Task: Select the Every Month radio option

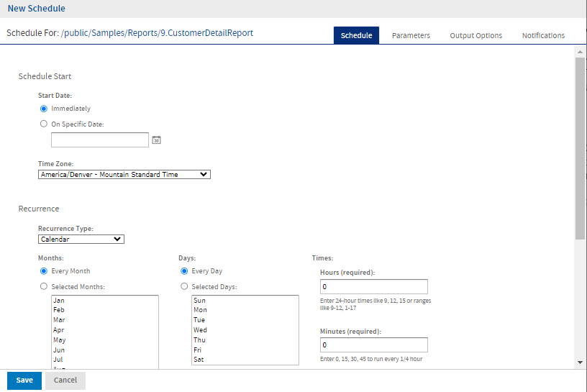Action: tap(44, 270)
